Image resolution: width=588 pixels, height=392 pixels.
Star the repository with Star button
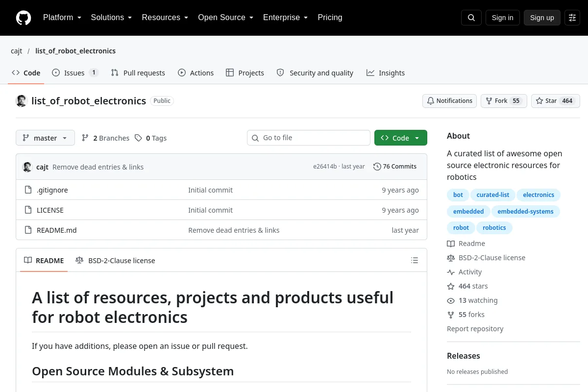556,101
